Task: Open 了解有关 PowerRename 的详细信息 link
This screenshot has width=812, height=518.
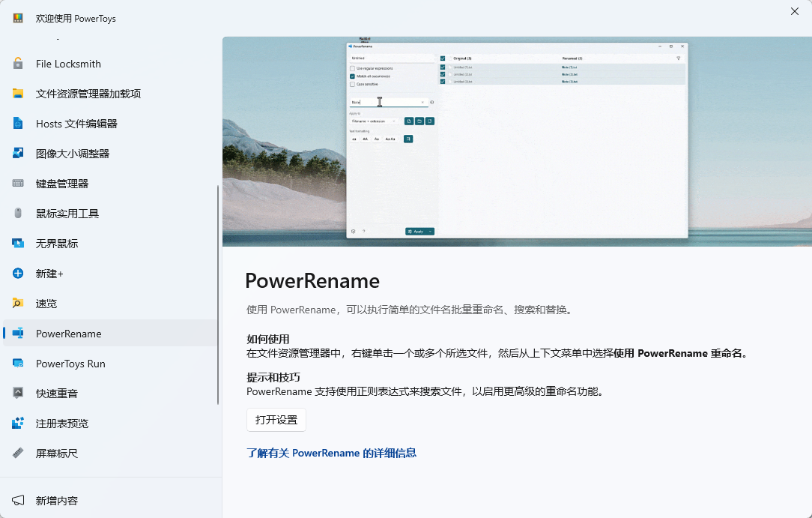Action: click(331, 454)
